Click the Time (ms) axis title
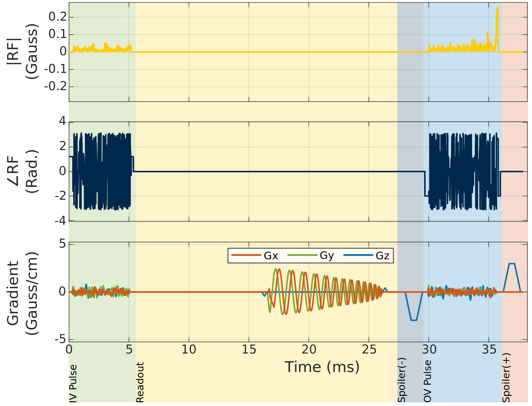This screenshot has width=532, height=406. point(322,367)
